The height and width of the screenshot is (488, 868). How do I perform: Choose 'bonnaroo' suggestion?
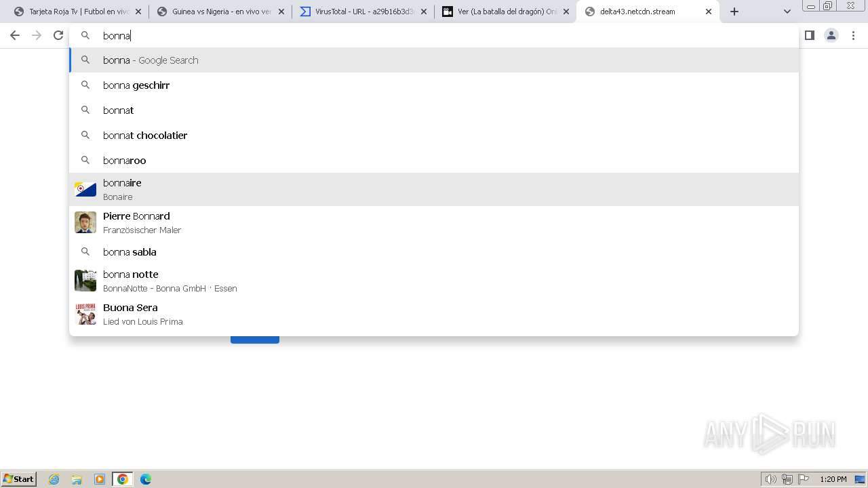pos(434,161)
